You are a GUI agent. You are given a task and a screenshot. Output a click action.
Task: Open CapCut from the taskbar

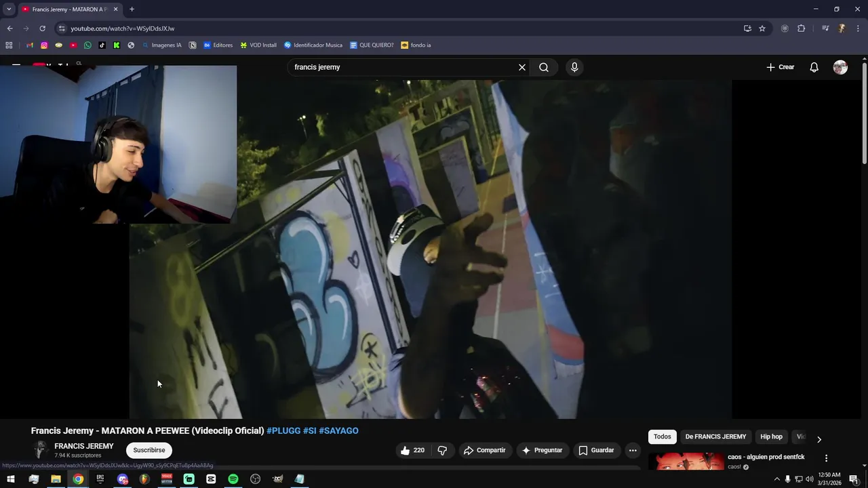211,479
